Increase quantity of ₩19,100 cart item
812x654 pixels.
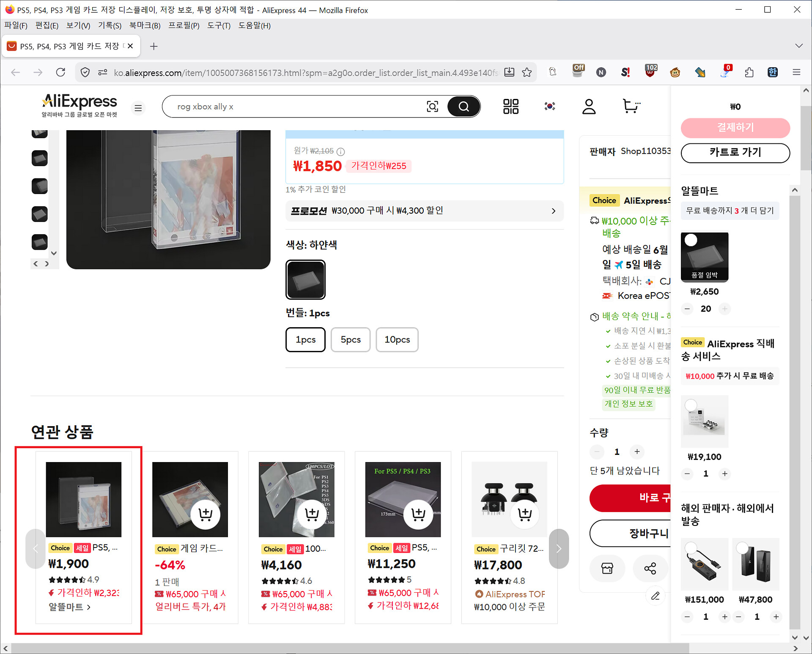pos(725,474)
